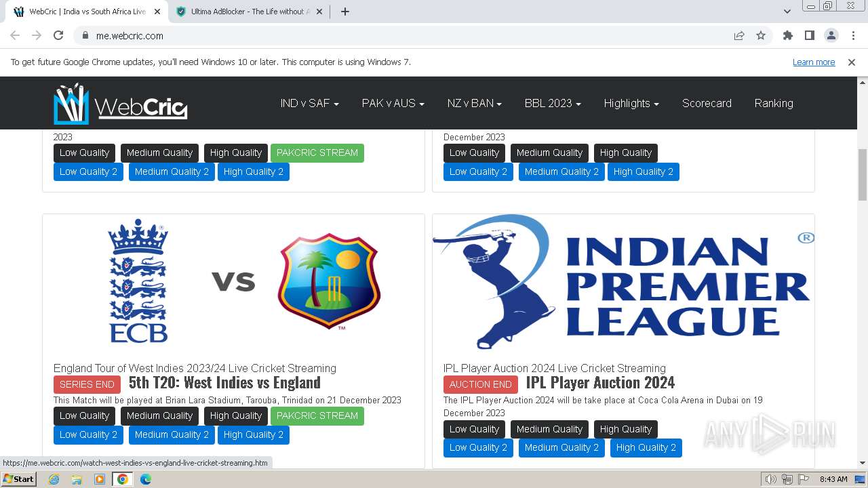
Task: Click the volume speaker tray icon
Action: [770, 479]
